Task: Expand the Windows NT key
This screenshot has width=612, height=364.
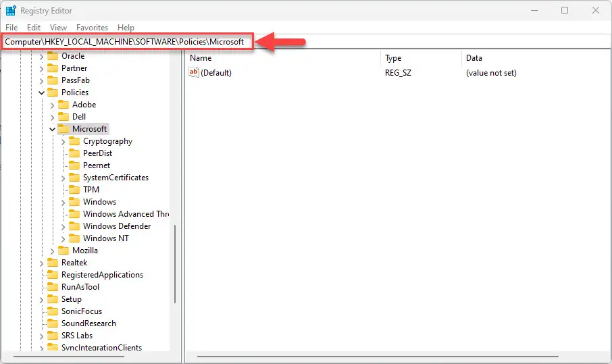Action: 63,238
